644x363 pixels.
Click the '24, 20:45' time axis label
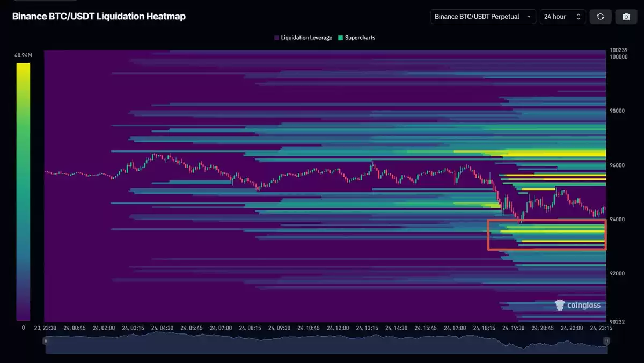pyautogui.click(x=543, y=328)
